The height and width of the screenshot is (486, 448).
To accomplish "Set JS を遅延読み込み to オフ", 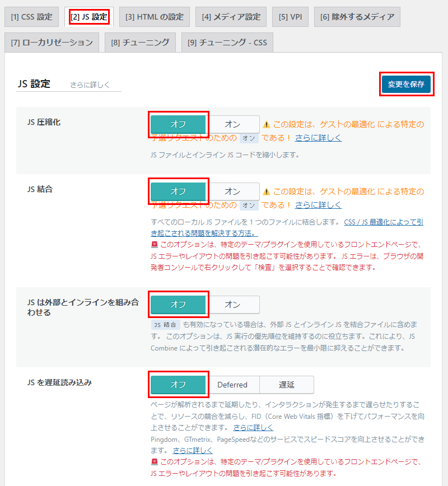I will tap(178, 385).
